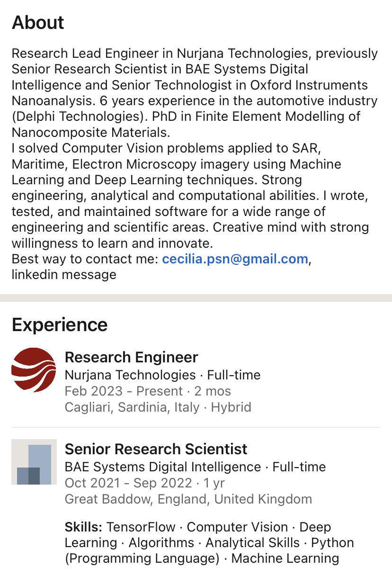The image size is (392, 576).
Task: Select BAE Systems Digital Intelligence · Full-time line
Action: pos(195,467)
